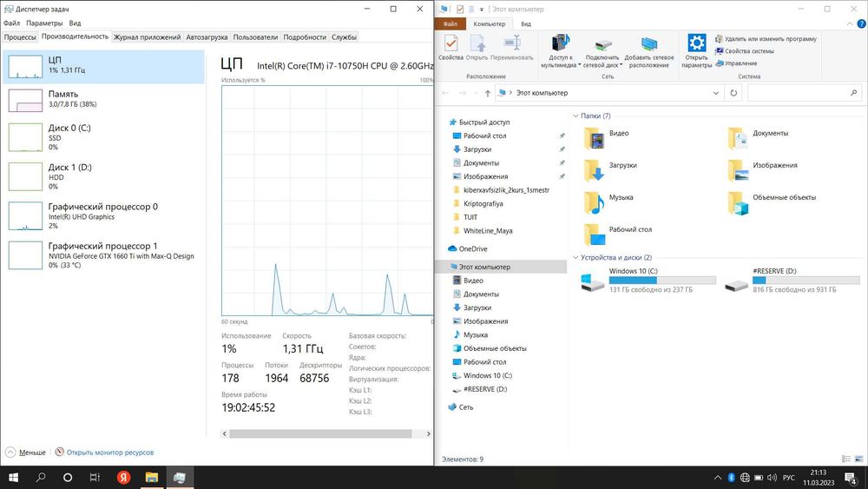Click Task Manager horizontal scrollbar right arrow
The width and height of the screenshot is (868, 489).
(429, 433)
